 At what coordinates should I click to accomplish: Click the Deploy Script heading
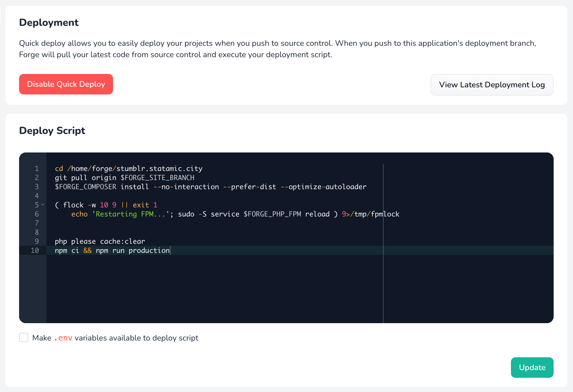pyautogui.click(x=52, y=131)
